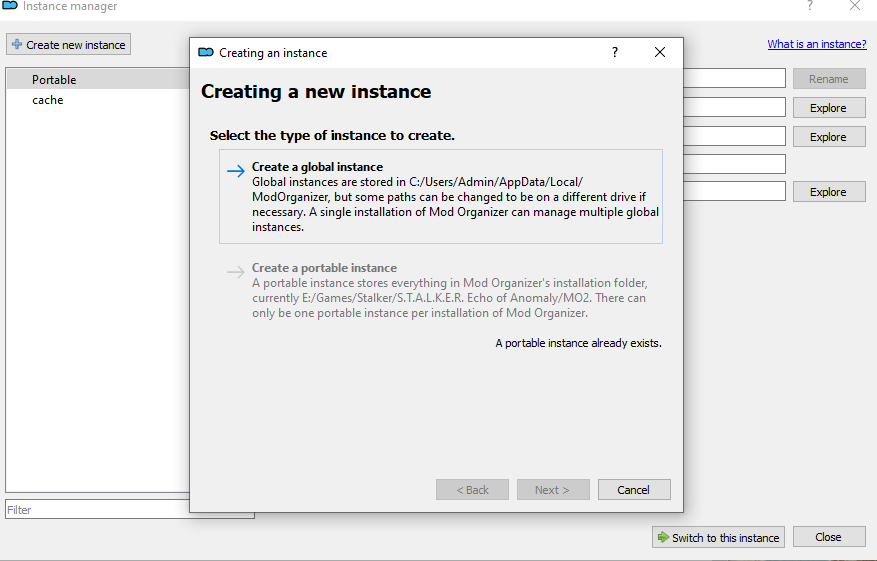
Task: Click the Filter input field
Action: 130,510
